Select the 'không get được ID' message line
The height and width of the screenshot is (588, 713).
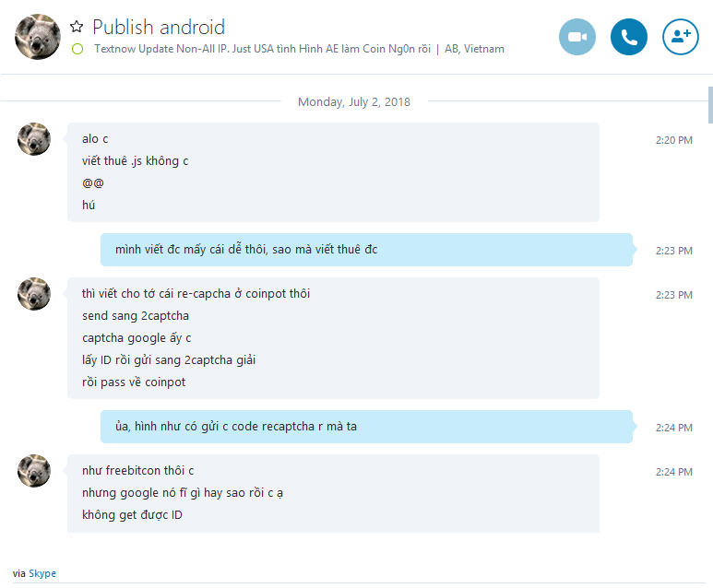pyautogui.click(x=132, y=515)
